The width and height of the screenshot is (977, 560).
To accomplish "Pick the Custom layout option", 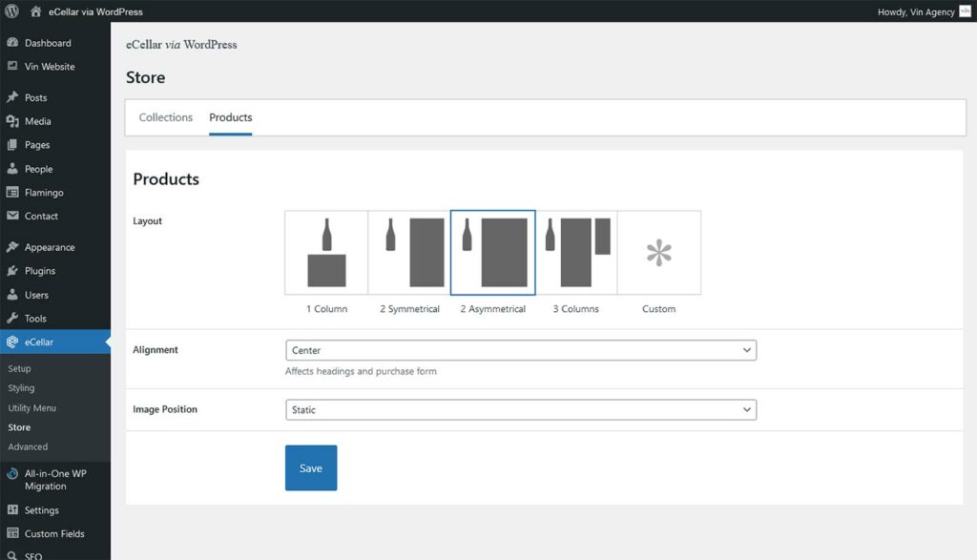I will click(x=658, y=253).
